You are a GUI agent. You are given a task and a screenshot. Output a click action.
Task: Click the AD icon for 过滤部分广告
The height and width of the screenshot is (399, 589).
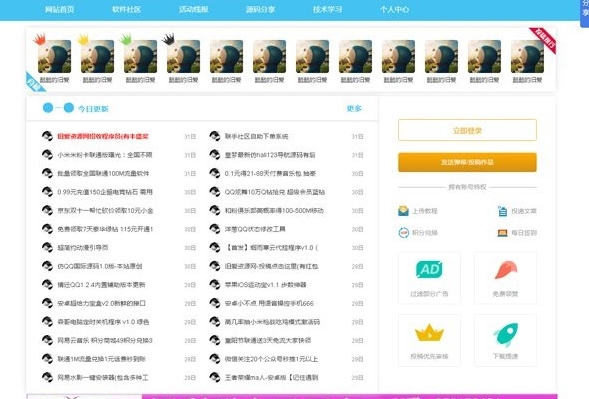click(x=429, y=269)
